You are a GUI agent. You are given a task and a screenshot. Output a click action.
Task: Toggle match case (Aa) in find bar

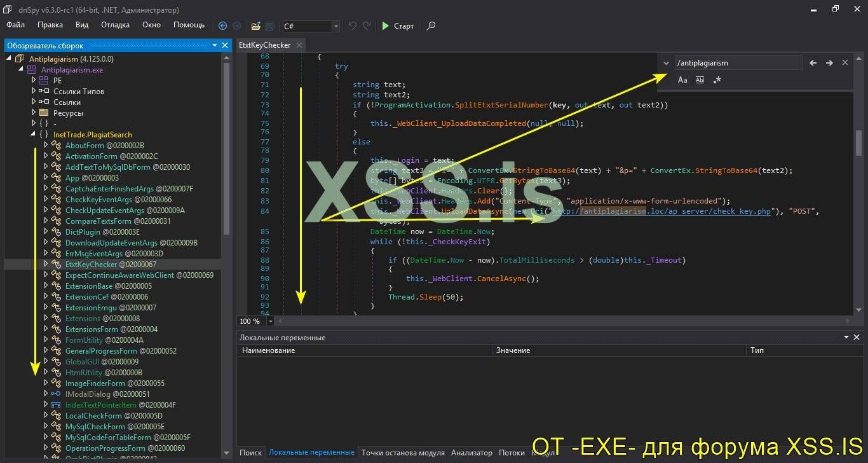682,80
